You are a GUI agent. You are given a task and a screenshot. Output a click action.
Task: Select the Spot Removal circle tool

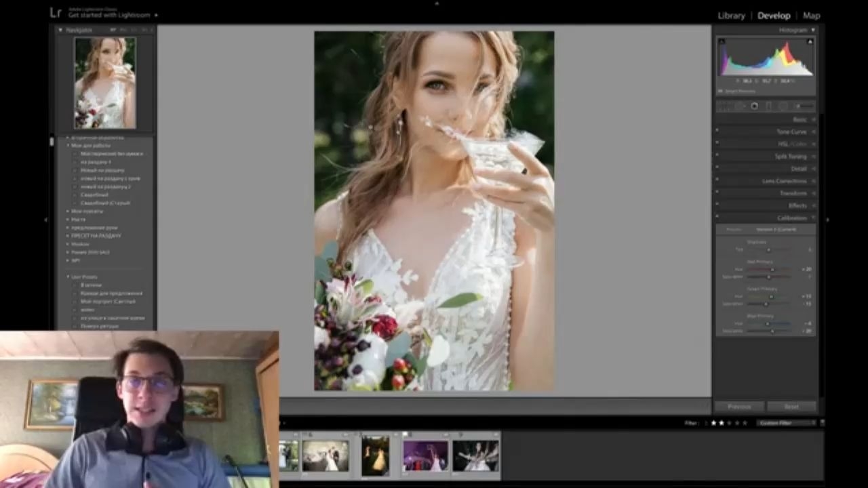point(739,106)
